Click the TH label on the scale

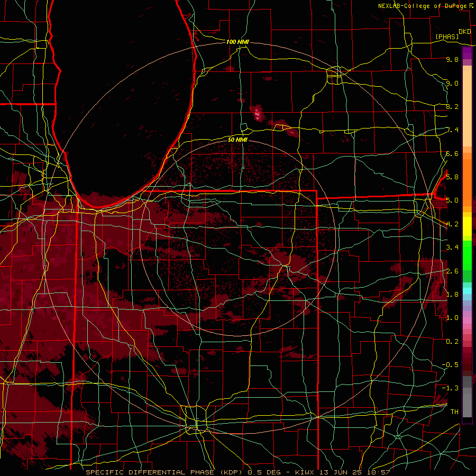[x=454, y=412]
